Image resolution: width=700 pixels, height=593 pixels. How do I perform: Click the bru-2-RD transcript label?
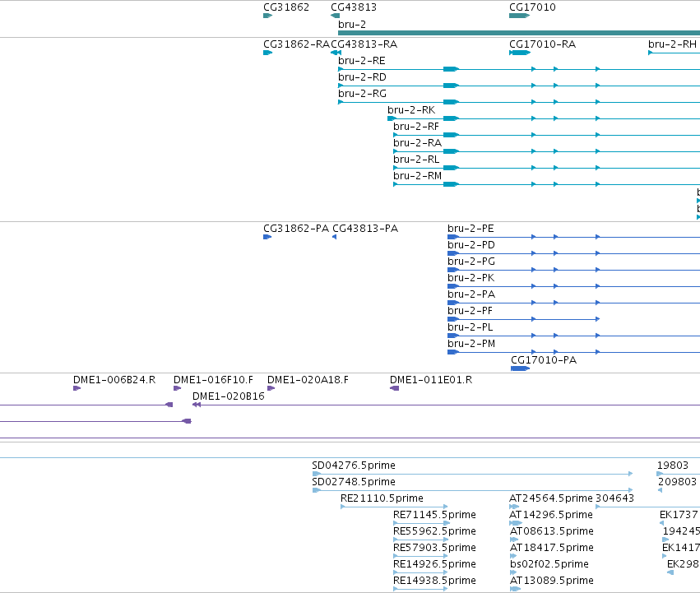tap(362, 77)
